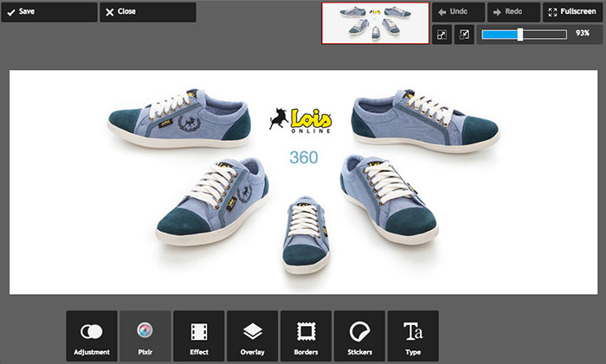Image resolution: width=606 pixels, height=364 pixels.
Task: Open the Adjustment tools
Action: point(92,335)
